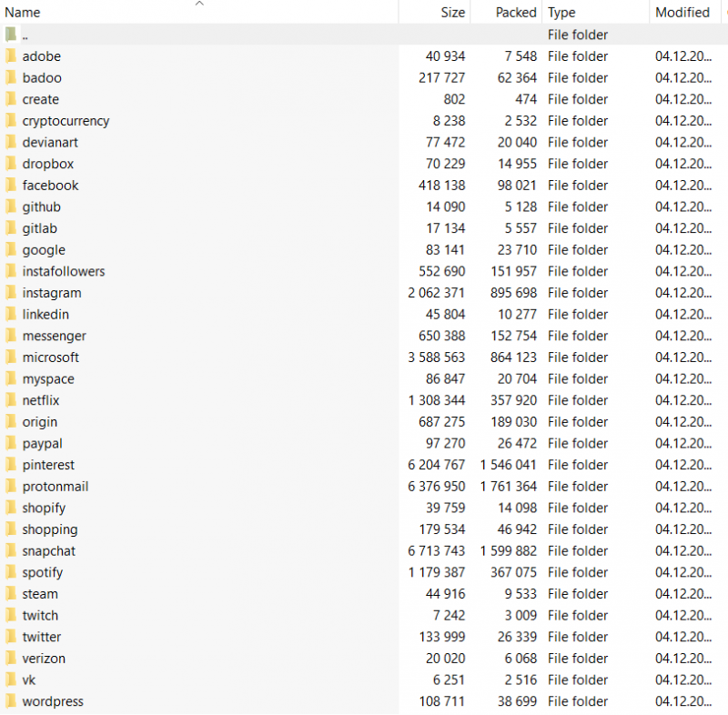Toggle the Name column sort order
Viewport: 728px width, 715px height.
[23, 12]
